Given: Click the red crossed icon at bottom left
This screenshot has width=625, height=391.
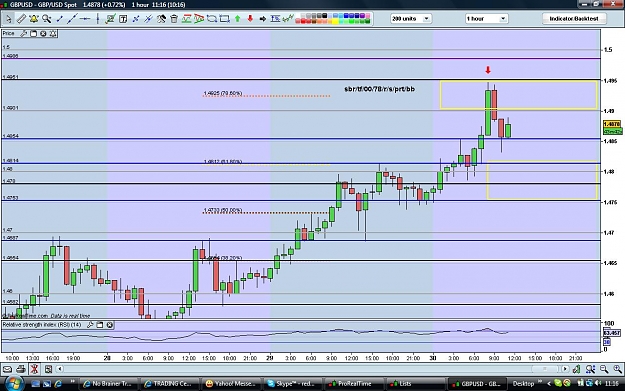Looking at the screenshot, I should [34, 369].
